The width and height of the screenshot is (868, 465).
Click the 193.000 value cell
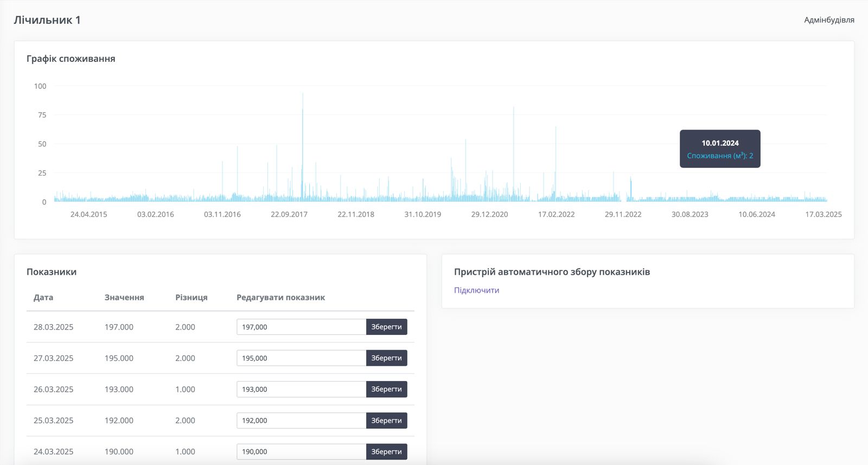(x=119, y=389)
